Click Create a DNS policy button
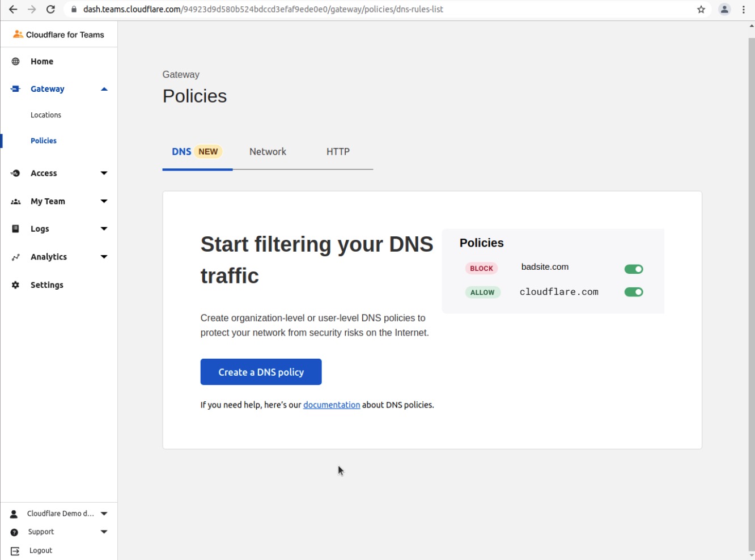This screenshot has width=755, height=560. click(261, 372)
